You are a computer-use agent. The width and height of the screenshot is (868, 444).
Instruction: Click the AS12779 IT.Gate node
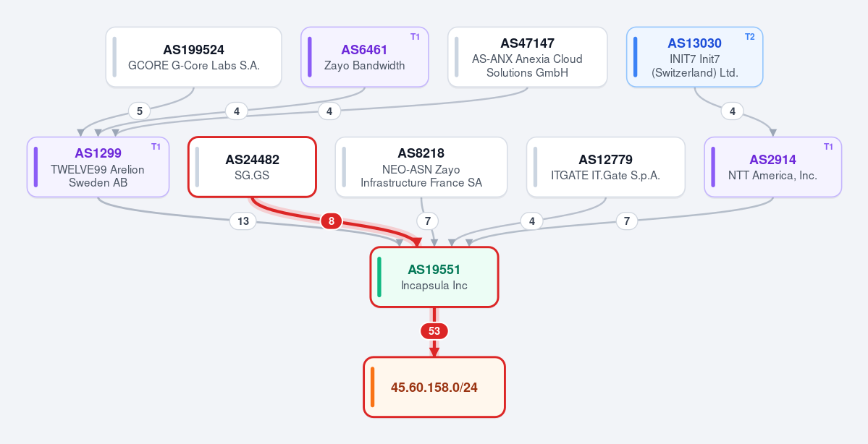(606, 167)
